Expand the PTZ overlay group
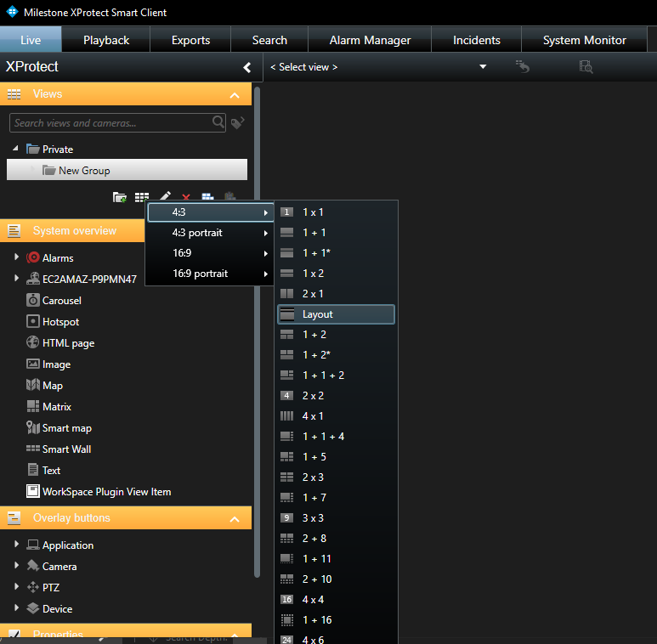This screenshot has height=644, width=657. coord(16,586)
